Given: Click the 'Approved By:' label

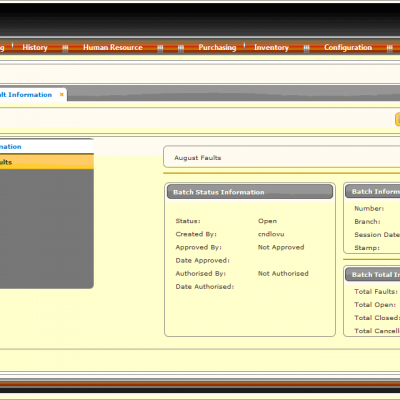Looking at the screenshot, I should [199, 247].
